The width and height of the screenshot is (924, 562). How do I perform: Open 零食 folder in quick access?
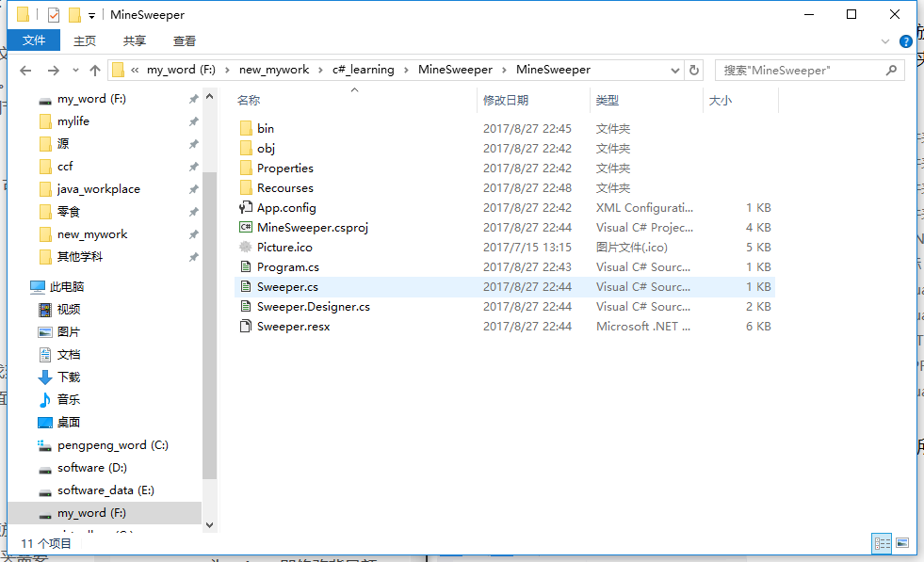coord(69,212)
